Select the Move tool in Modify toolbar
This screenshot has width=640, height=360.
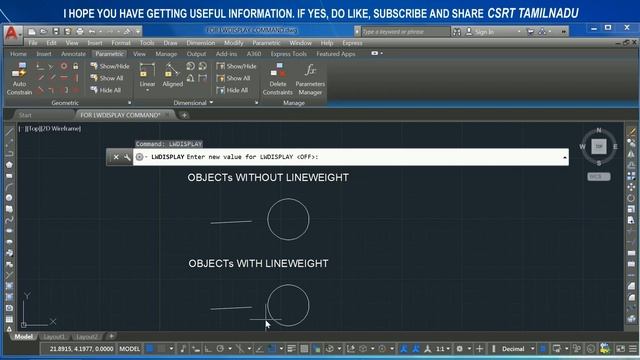click(x=631, y=187)
